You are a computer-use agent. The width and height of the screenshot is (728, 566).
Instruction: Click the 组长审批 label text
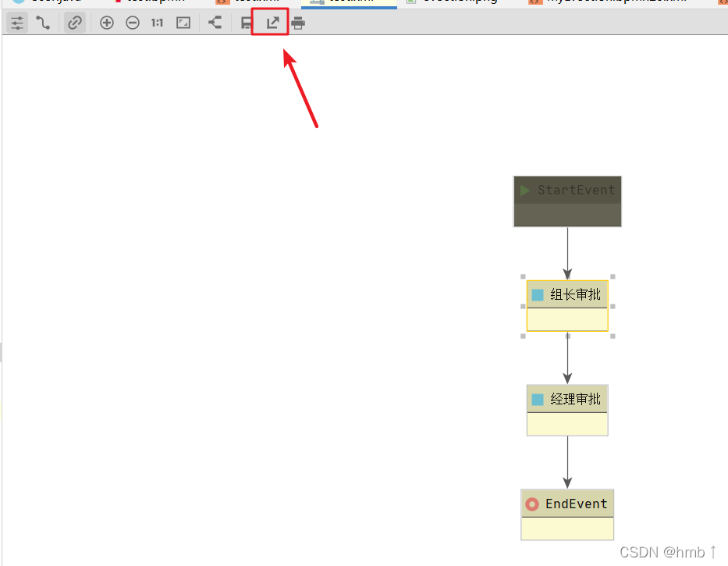coord(575,294)
